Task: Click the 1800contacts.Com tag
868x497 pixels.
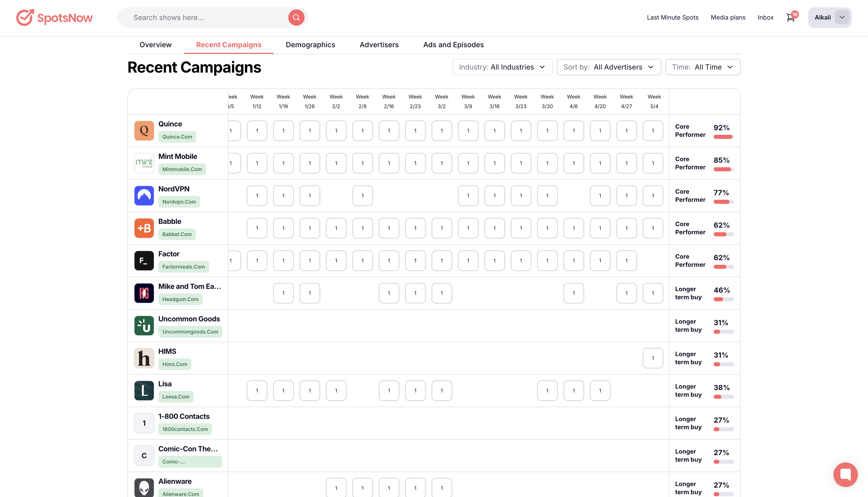Action: pos(185,429)
